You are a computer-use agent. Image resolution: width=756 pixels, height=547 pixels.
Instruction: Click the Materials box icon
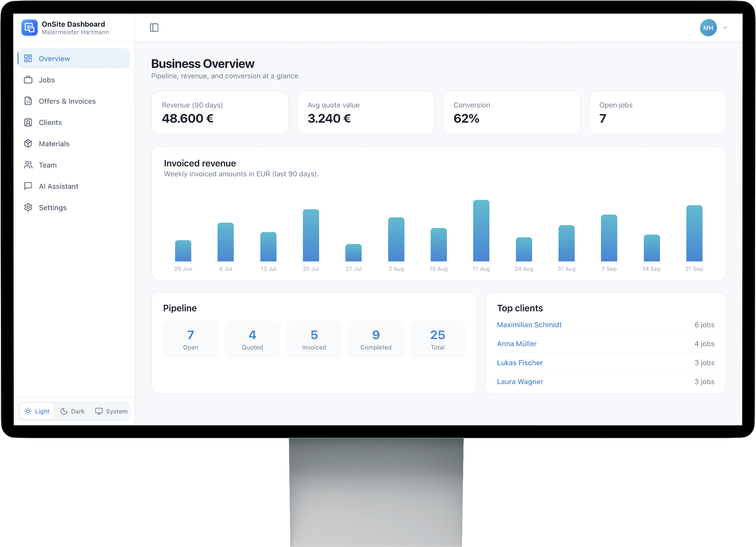pos(28,144)
